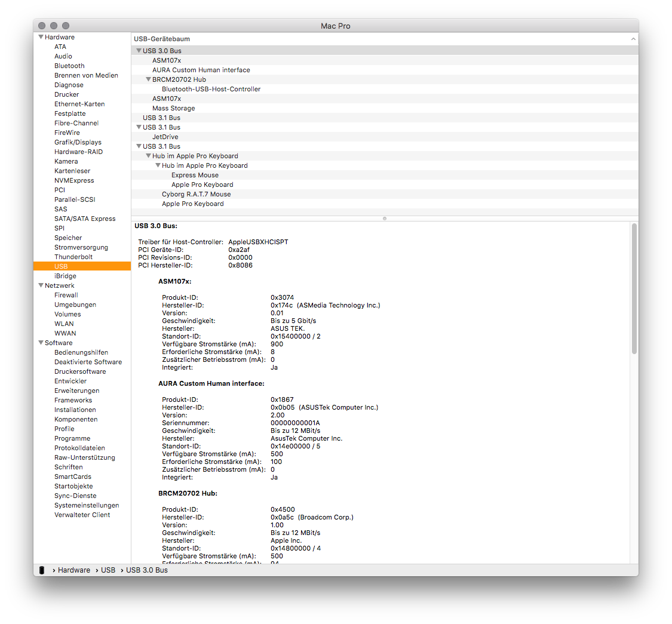Select Firewall under Netzwerk
The width and height of the screenshot is (672, 624).
click(x=66, y=296)
